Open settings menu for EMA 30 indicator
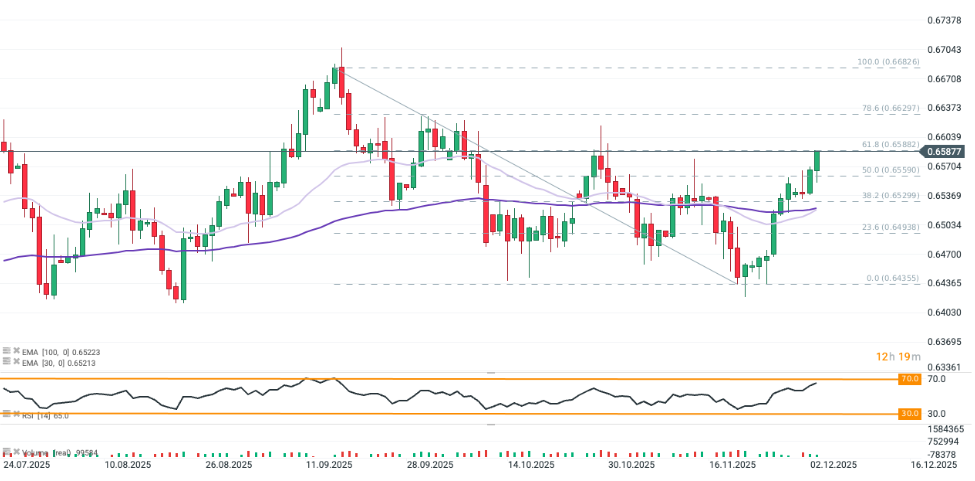The width and height of the screenshot is (975, 481). 6,362
